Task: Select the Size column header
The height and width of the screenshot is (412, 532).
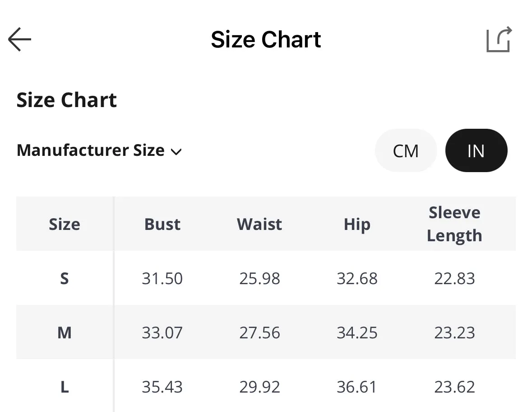Action: (65, 224)
